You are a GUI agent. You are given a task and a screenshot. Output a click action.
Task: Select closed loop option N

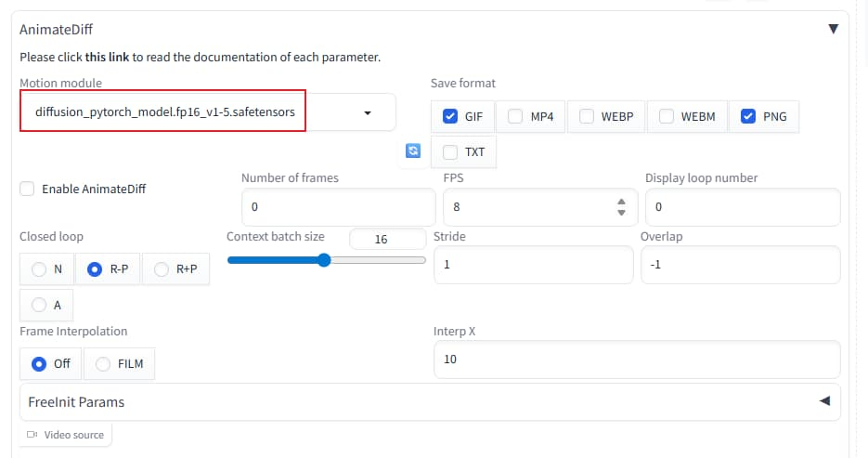click(x=39, y=269)
